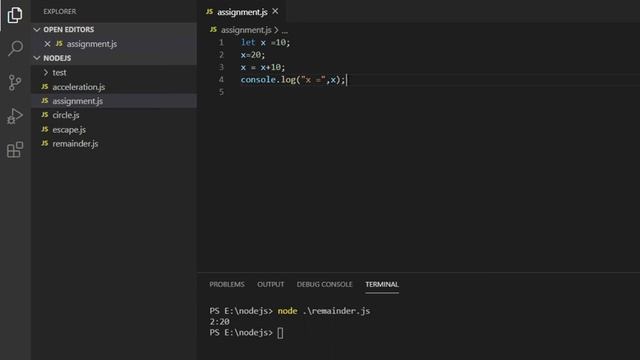Place cursor on 'x = x+10;' line
The height and width of the screenshot is (360, 640).
(x=263, y=67)
